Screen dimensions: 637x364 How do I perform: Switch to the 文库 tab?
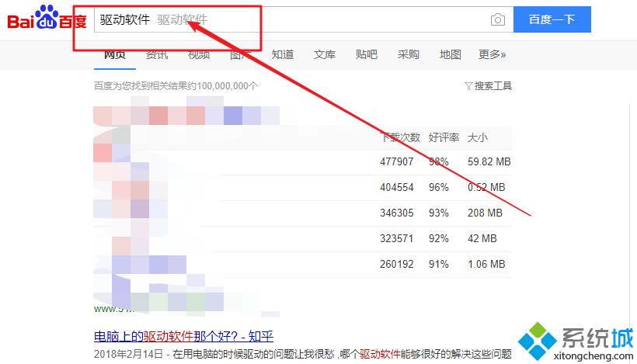click(x=325, y=54)
